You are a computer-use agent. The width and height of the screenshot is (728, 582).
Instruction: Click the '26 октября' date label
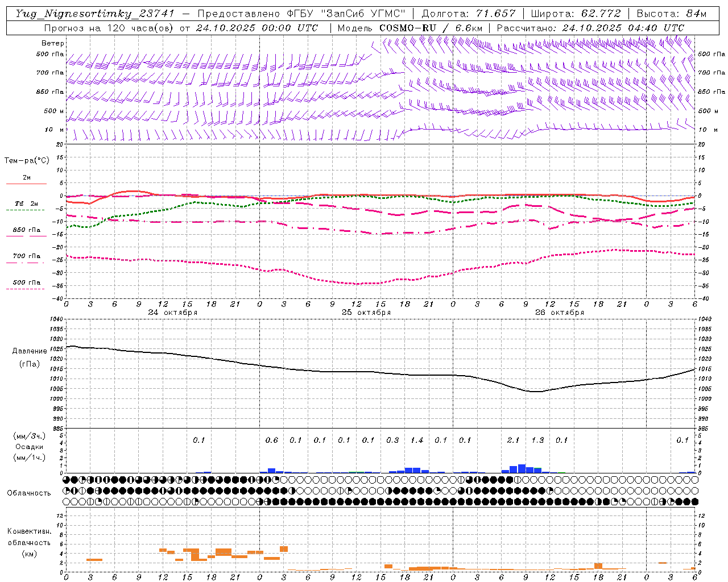560,313
